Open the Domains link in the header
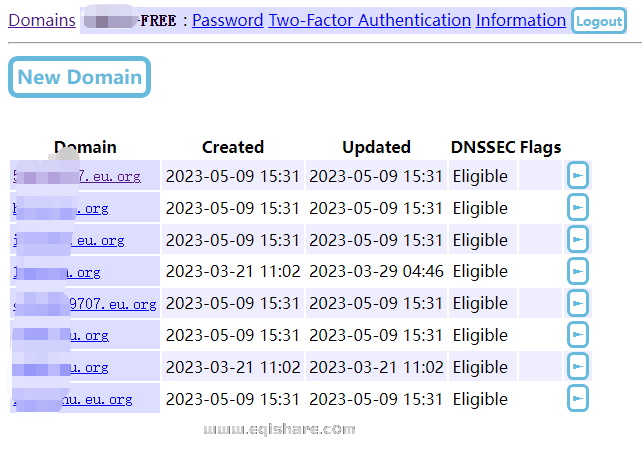 point(41,20)
